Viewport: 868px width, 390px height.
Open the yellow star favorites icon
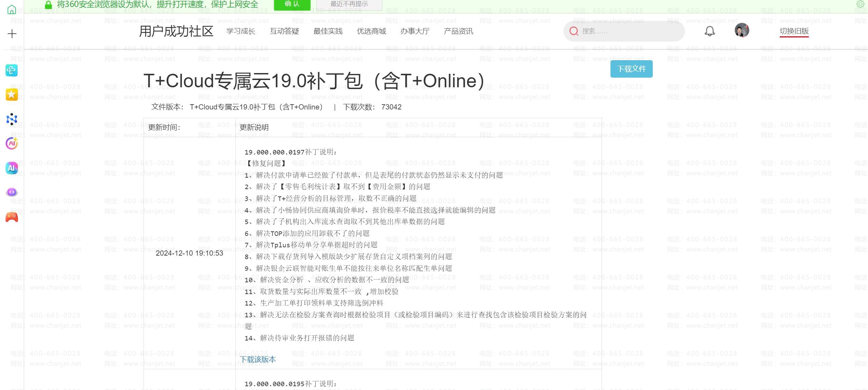pos(12,95)
